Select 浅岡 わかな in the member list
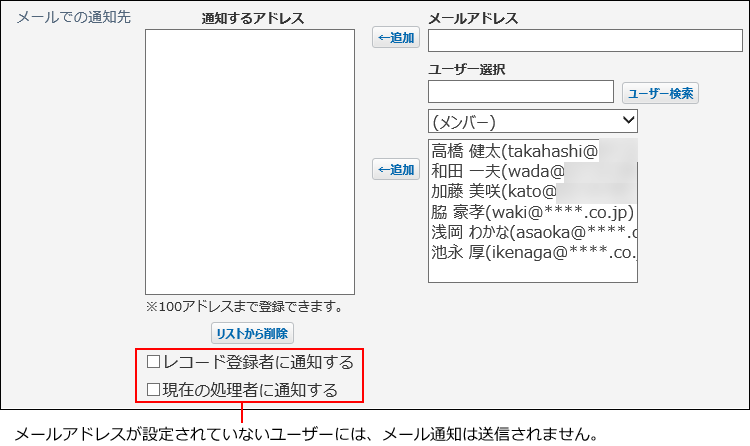Image resolution: width=750 pixels, height=446 pixels. 532,232
